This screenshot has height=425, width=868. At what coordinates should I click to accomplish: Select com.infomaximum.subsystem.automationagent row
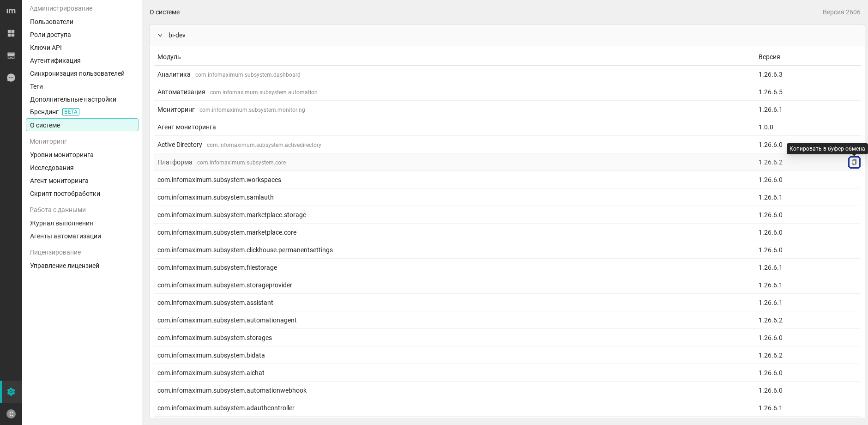click(507, 320)
